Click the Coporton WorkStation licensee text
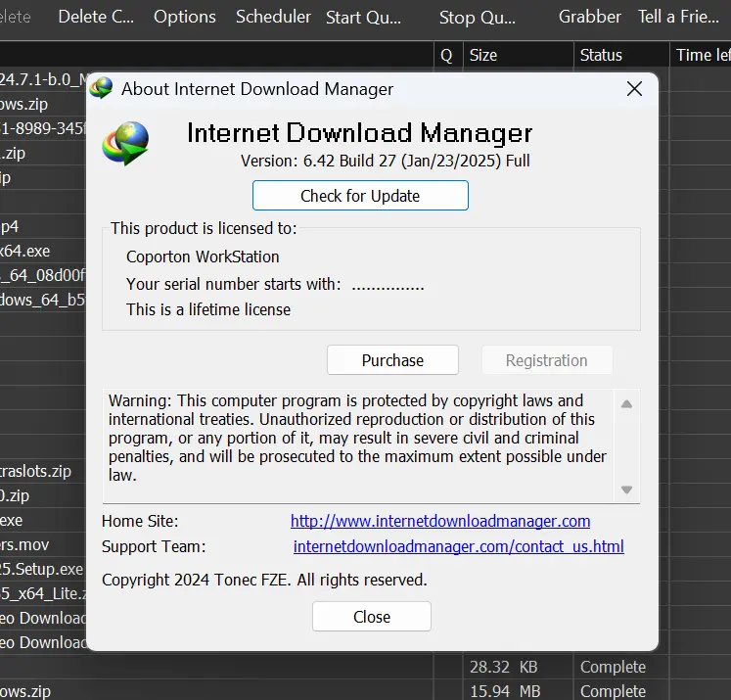This screenshot has width=731, height=700. coord(203,257)
